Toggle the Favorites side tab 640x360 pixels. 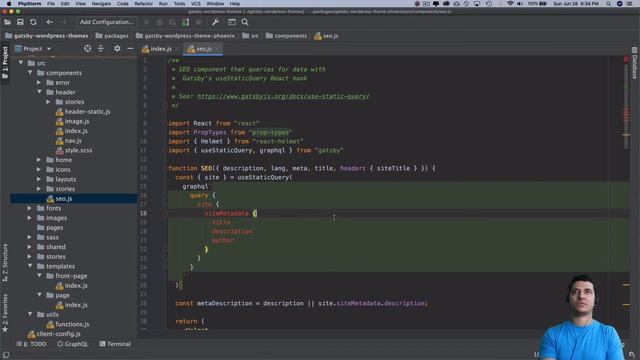tap(5, 312)
